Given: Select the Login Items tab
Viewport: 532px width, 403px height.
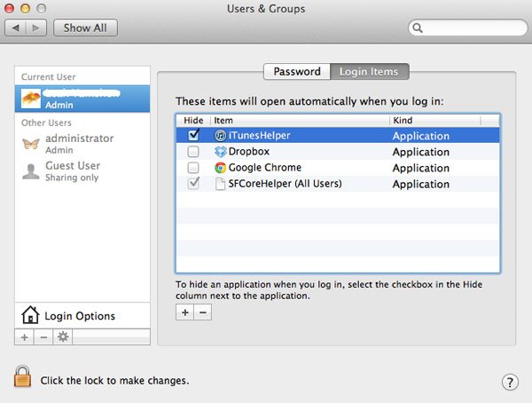Looking at the screenshot, I should [x=369, y=72].
